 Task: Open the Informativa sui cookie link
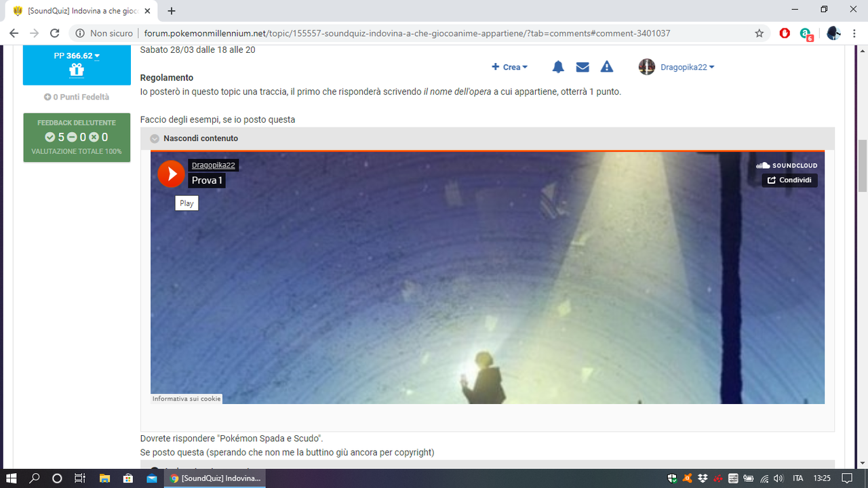point(186,399)
